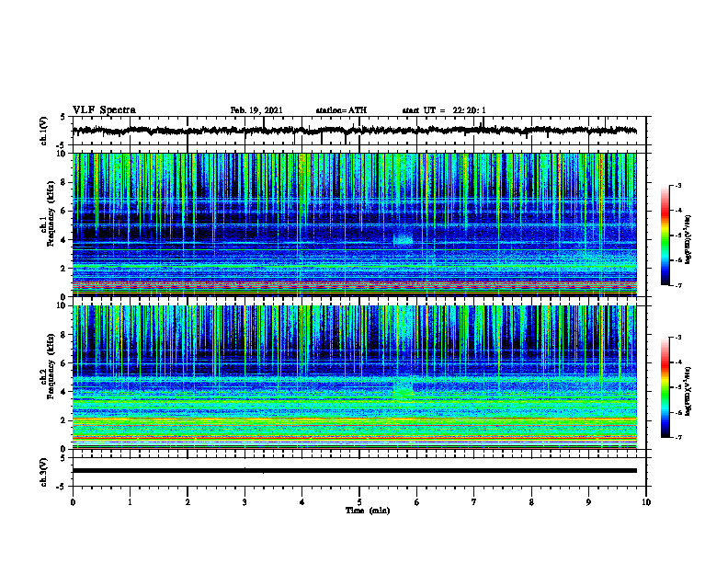This screenshot has height=563, width=728.
Task: Click time tick label "5" on the bottom axis
Action: pos(359,502)
